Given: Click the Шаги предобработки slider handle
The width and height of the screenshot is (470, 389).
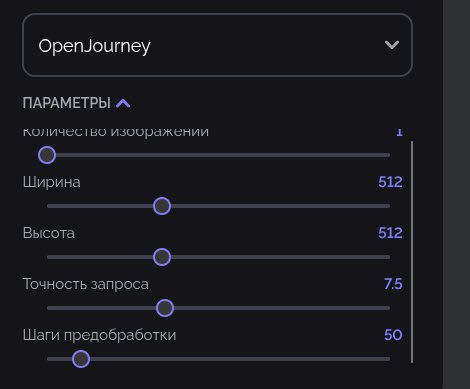Looking at the screenshot, I should coord(81,359).
